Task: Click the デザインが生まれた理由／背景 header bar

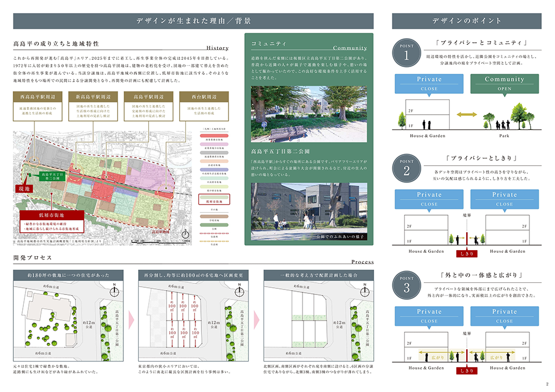Action: (193, 21)
